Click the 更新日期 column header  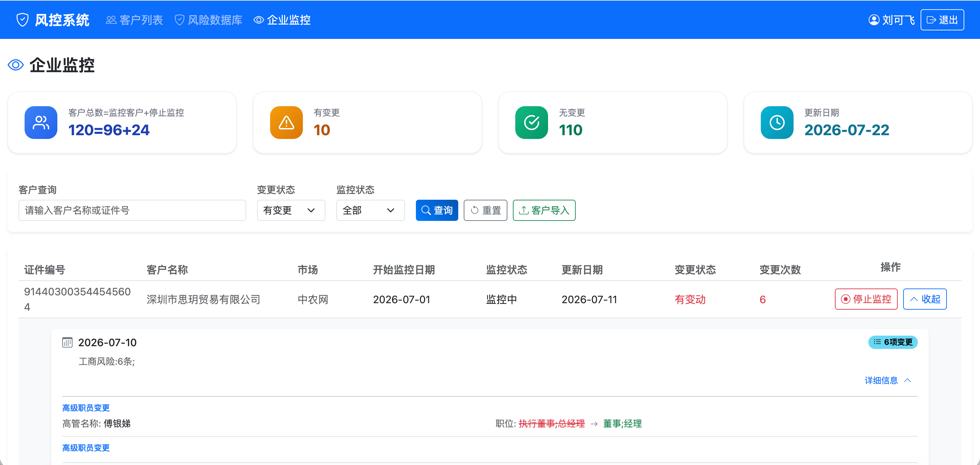click(x=582, y=270)
